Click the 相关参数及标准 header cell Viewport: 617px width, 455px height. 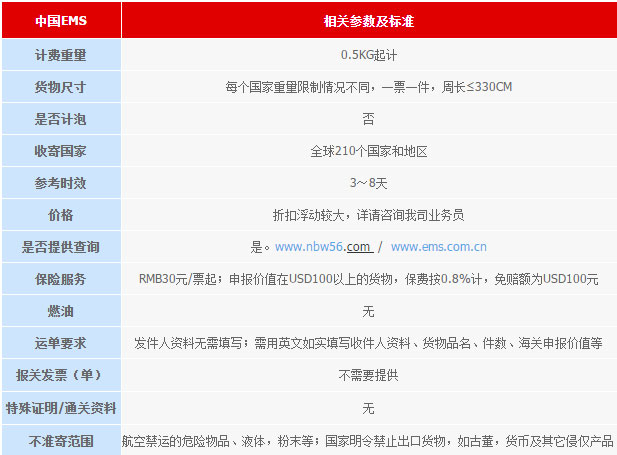[x=369, y=20]
